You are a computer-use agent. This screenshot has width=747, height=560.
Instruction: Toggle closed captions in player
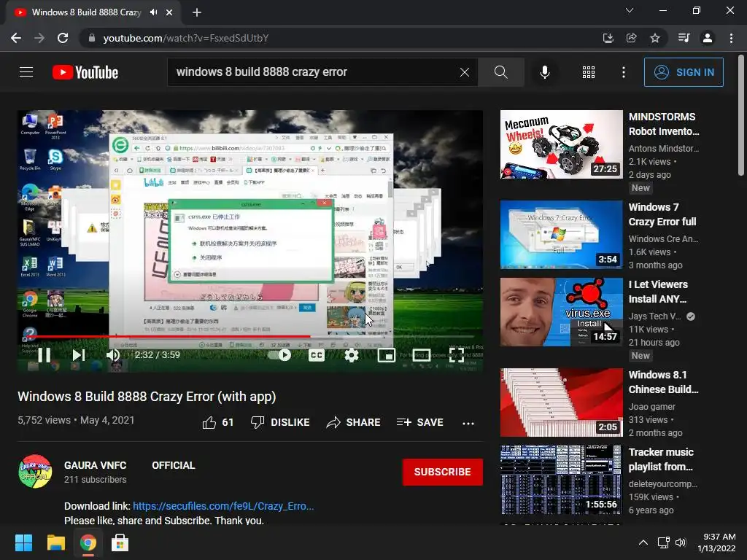tap(317, 355)
